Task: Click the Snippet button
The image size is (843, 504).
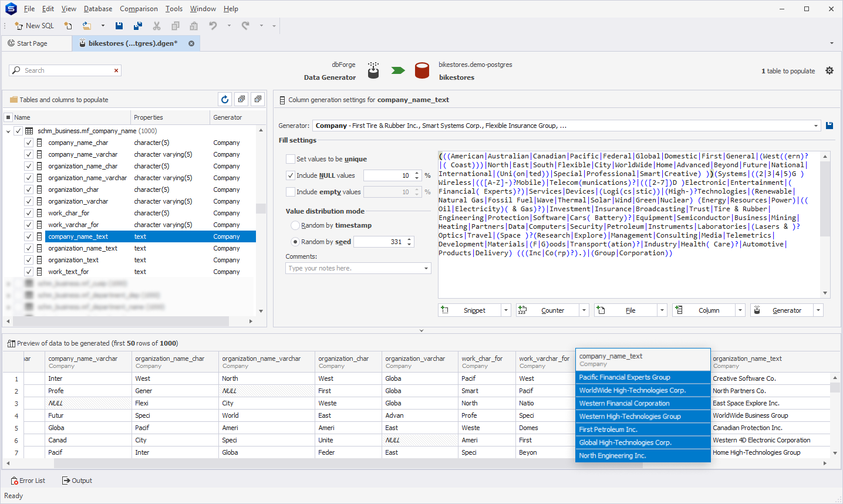Action: (470, 310)
